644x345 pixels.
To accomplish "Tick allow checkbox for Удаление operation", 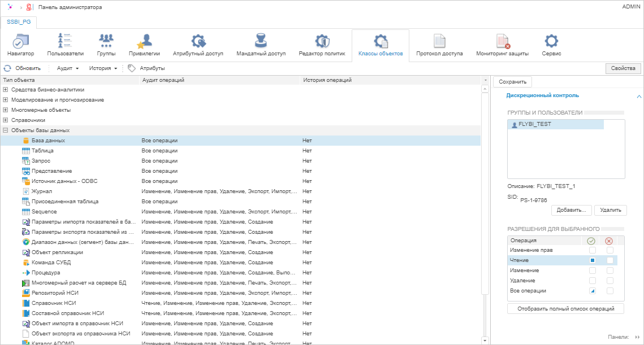I will coord(593,281).
